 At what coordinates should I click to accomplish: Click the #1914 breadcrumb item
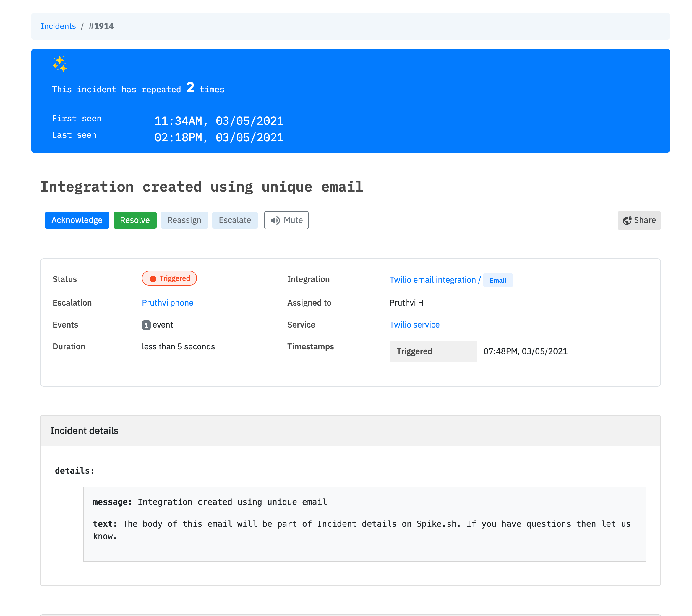pos(101,26)
